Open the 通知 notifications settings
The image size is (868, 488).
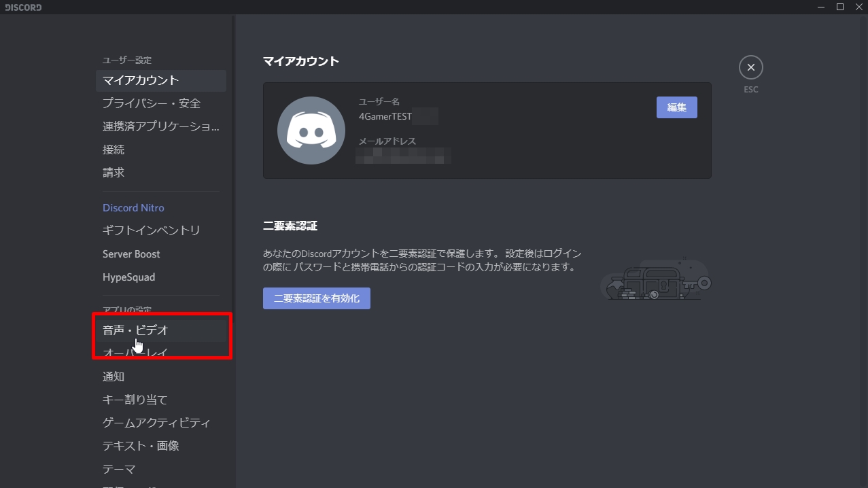161,377
